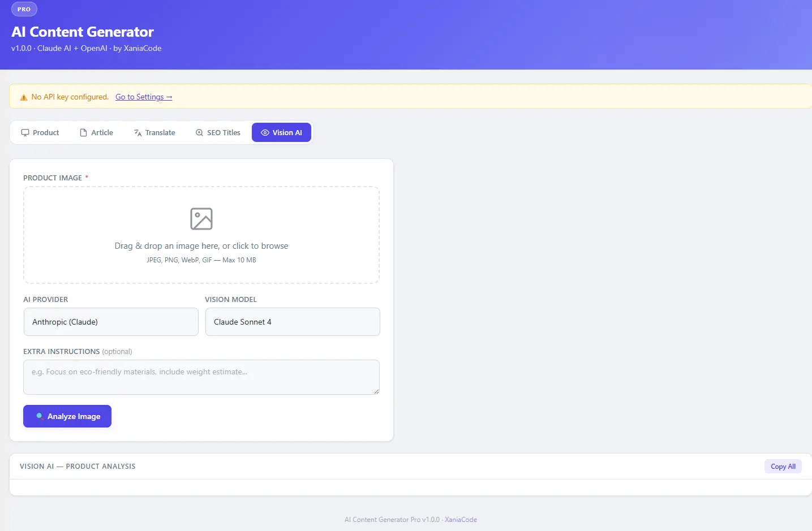Focus the Extra Instructions text area
Viewport: 812px width, 531px height.
201,377
